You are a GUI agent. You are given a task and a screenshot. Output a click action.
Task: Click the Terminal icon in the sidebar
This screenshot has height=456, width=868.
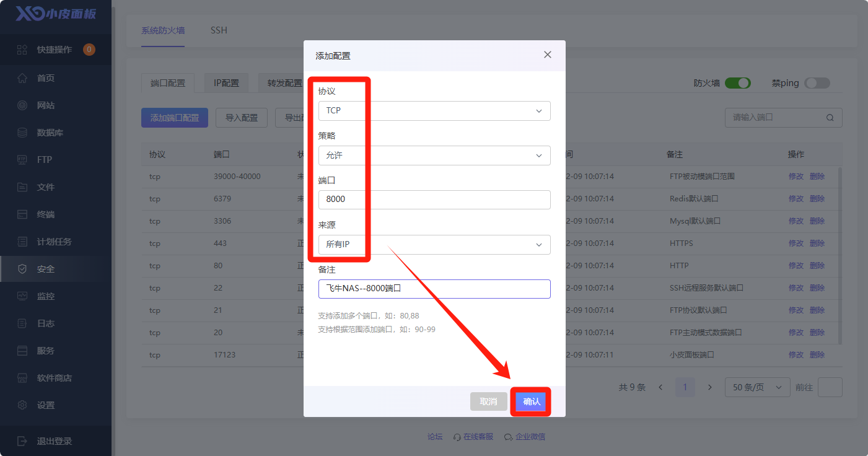click(22, 214)
